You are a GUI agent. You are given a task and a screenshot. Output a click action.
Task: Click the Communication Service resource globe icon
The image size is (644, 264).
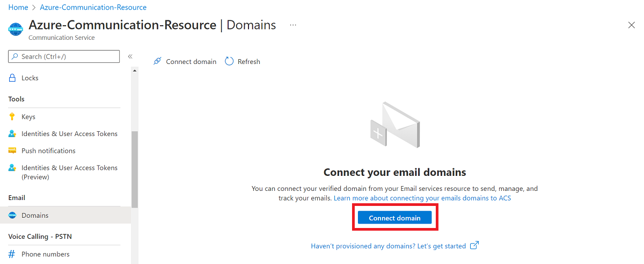[x=16, y=29]
